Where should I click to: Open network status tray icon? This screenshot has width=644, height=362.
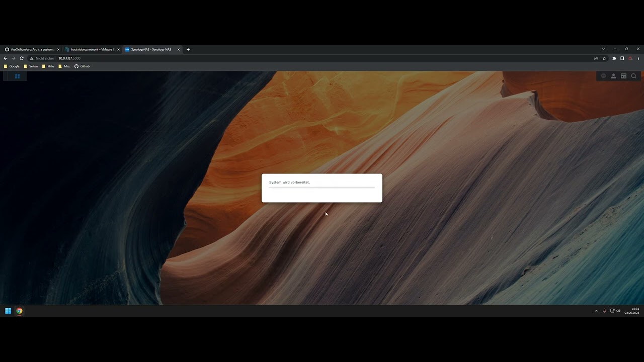point(612,311)
